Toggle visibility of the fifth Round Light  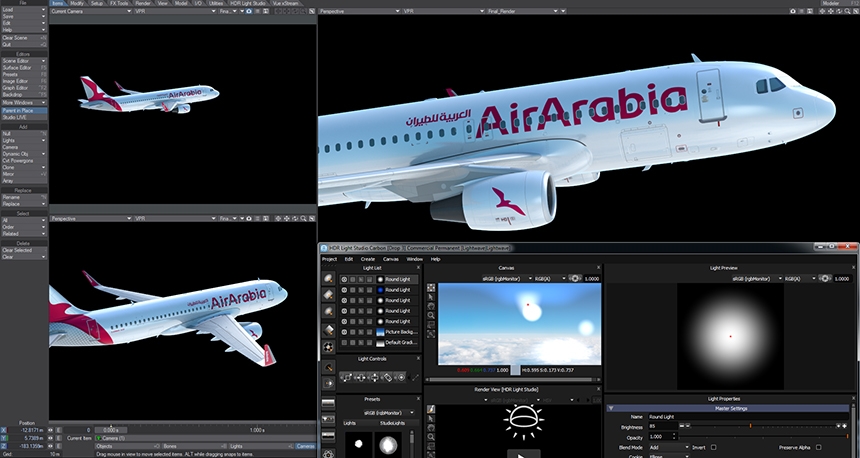coord(344,321)
